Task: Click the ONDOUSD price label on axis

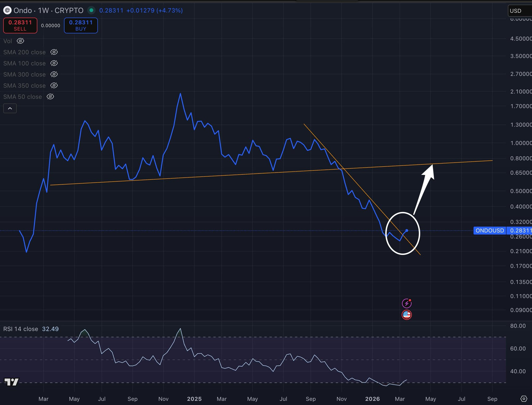Action: [490, 230]
